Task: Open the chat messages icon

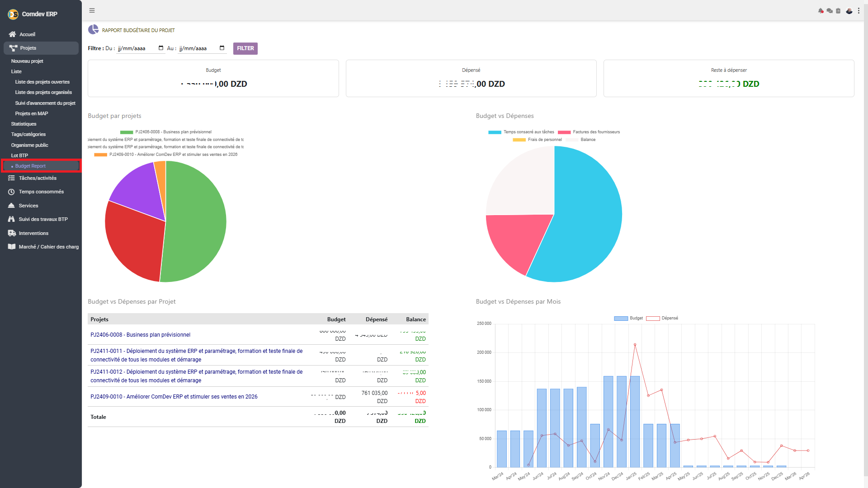Action: pos(830,11)
